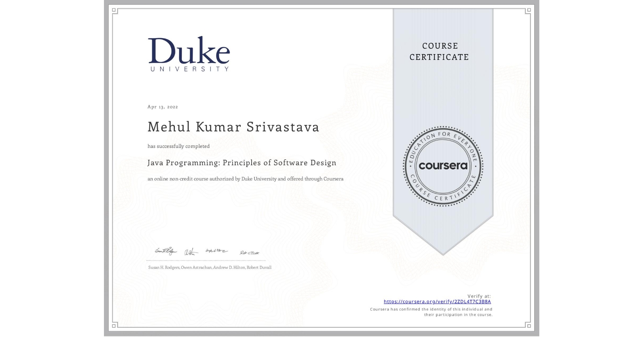Click the course title 'Java Programming: Principles of Software Design'
The image size is (644, 337).
pyautogui.click(x=241, y=163)
